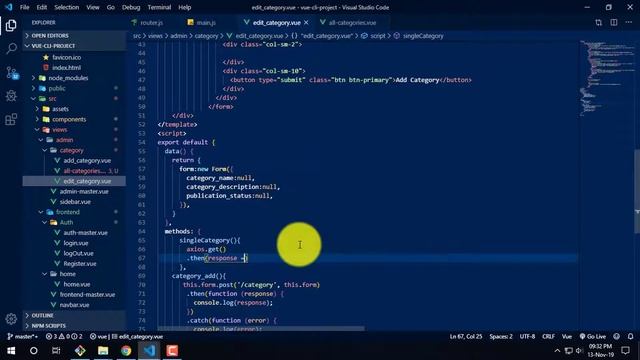The height and width of the screenshot is (360, 640).
Task: Open index.html file
Action: pos(66,68)
